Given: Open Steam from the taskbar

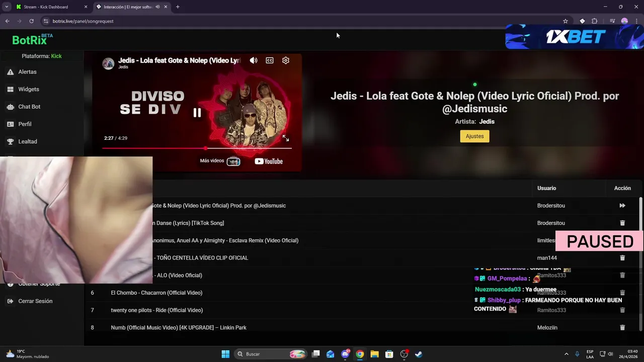Looking at the screenshot, I should coord(418,354).
